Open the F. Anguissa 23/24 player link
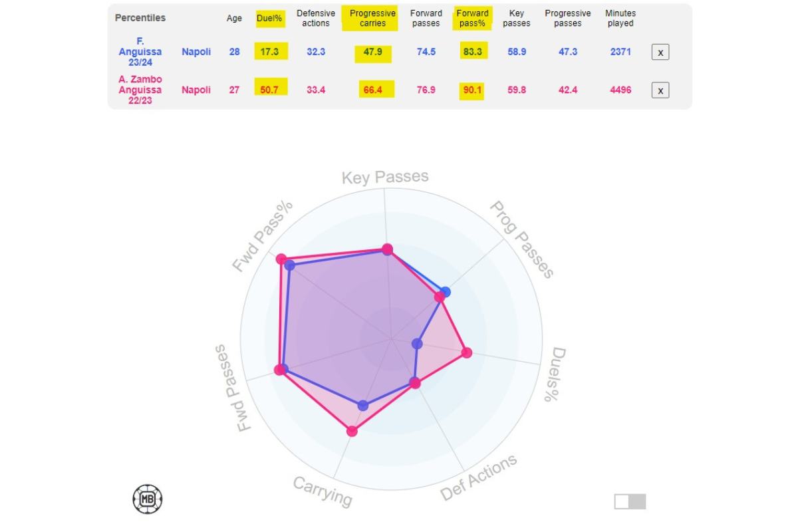798x532 pixels. click(x=140, y=52)
